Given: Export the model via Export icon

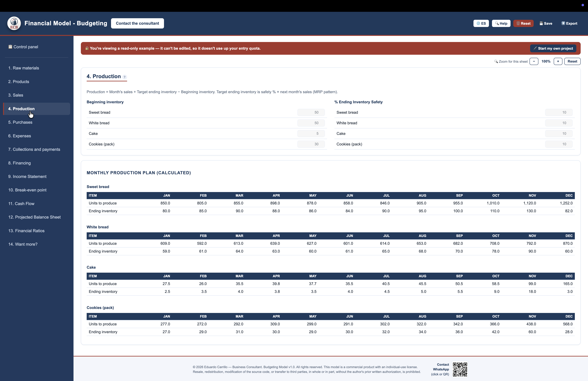Looking at the screenshot, I should point(569,23).
